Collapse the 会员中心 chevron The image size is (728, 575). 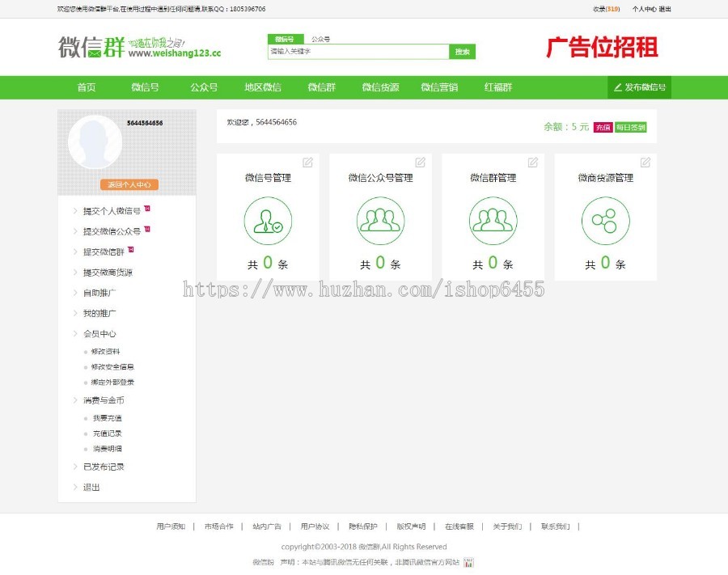[x=75, y=333]
